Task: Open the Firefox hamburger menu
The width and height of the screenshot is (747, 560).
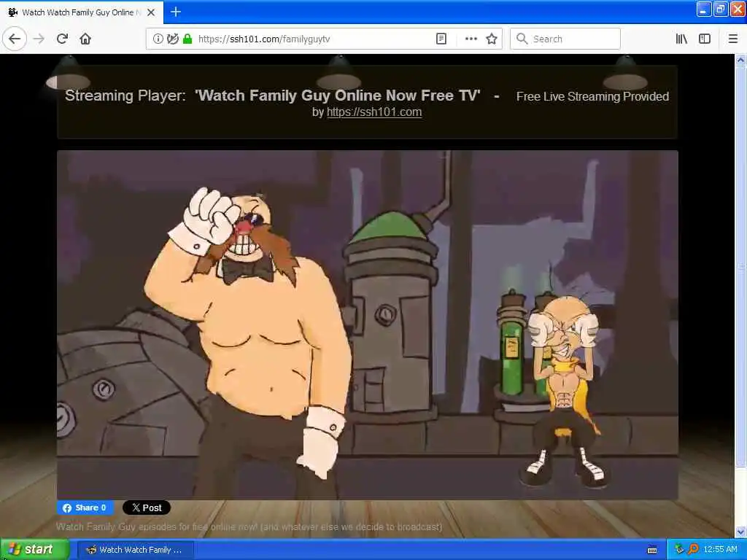Action: [733, 39]
